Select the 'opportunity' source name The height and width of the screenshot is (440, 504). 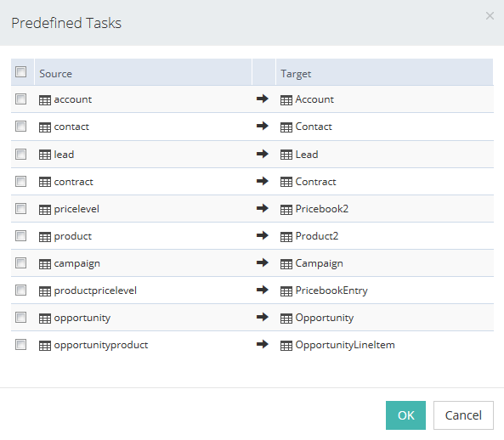[82, 318]
